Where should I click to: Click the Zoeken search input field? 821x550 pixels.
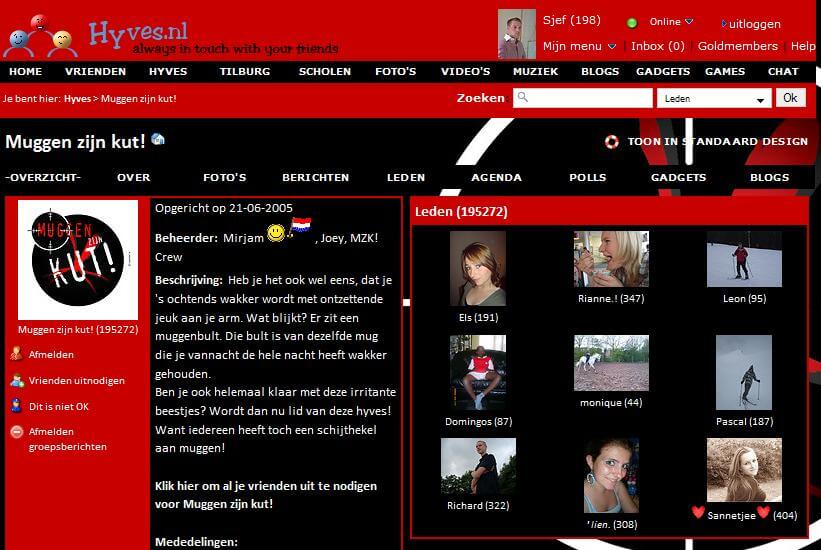(583, 98)
